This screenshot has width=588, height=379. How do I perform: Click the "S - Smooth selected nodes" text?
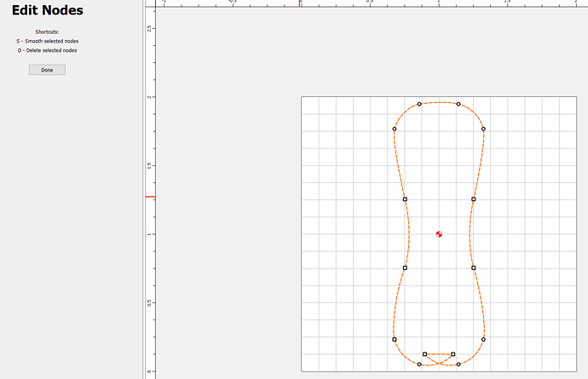47,41
